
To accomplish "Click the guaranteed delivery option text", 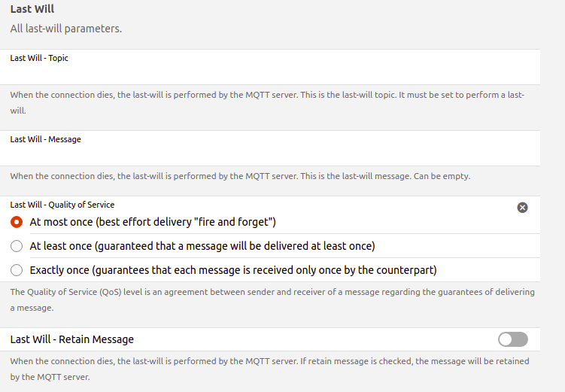I will [x=202, y=246].
